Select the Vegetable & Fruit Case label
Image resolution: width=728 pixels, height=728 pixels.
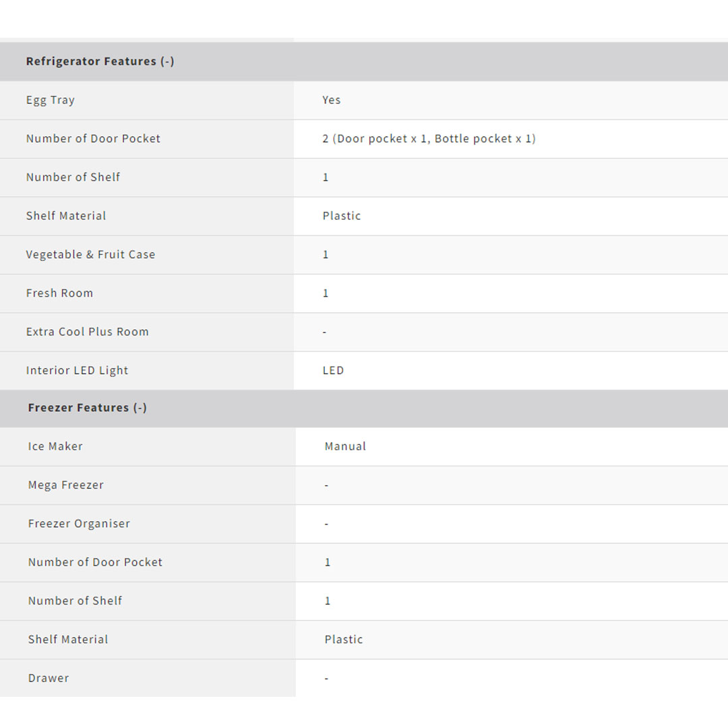[90, 255]
